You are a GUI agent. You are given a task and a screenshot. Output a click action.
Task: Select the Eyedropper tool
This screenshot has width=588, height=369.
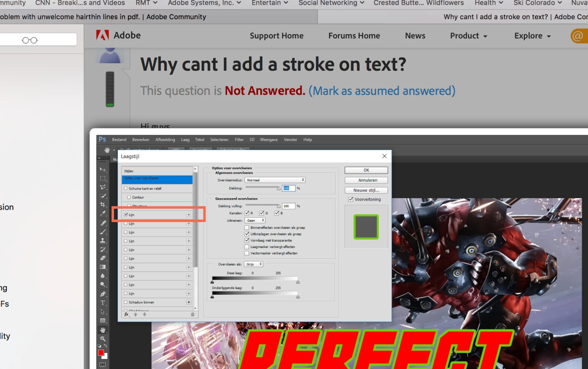[103, 214]
